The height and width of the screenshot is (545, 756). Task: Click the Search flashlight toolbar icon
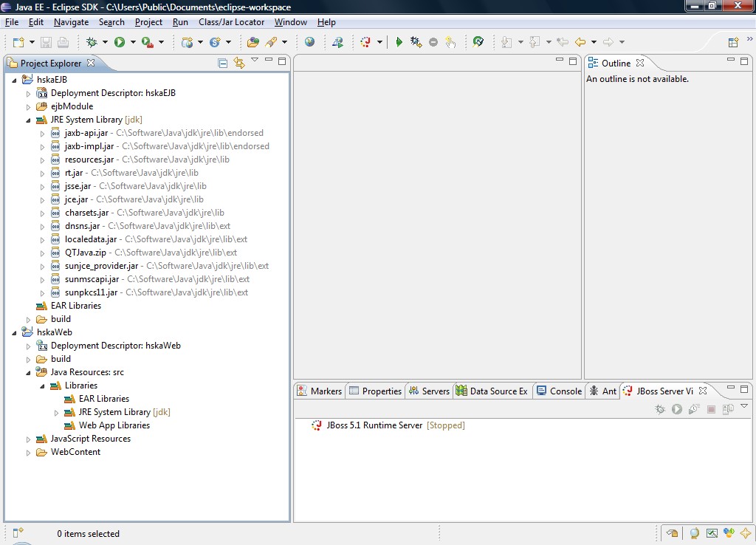click(271, 42)
